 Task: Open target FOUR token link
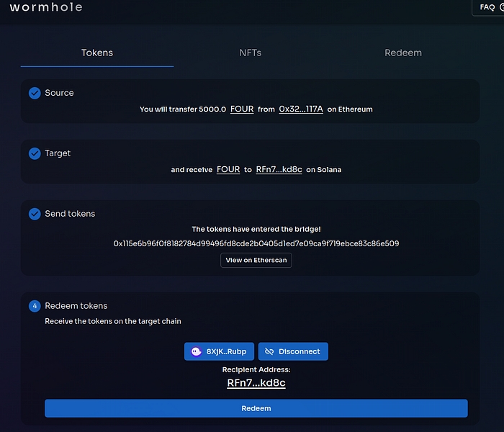[x=228, y=170]
